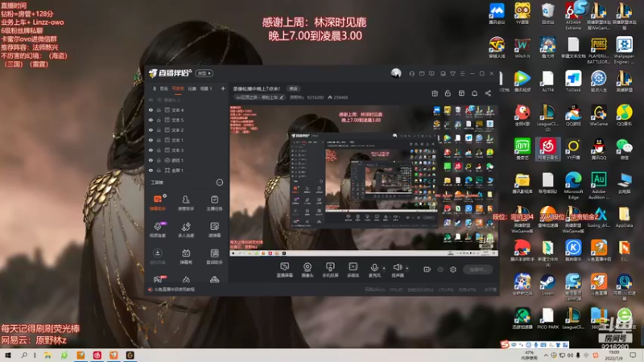Open the speaker device dropdown arrow
Viewport: 644px width, 362px height.
pos(407,268)
